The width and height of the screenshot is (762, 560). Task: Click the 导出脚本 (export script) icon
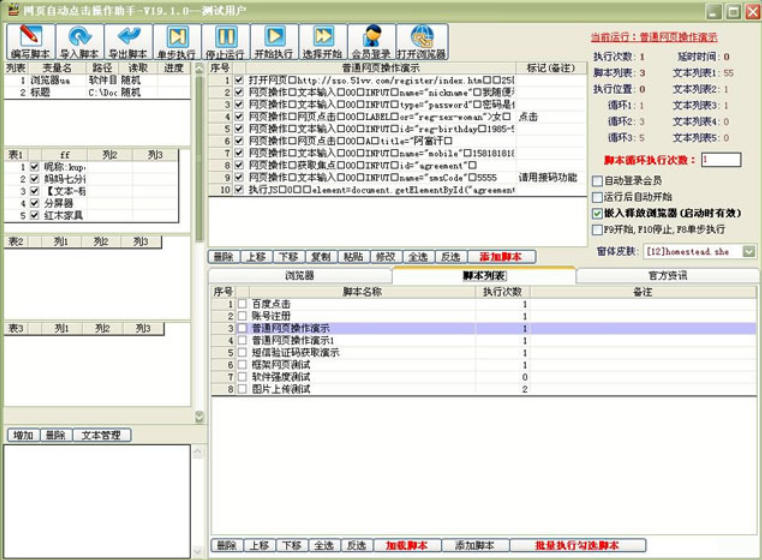(127, 42)
